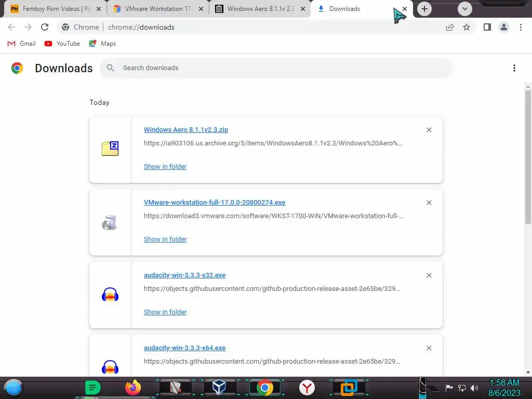Open the Maps bookmark
Screen dimensions: 532x399
(102, 44)
